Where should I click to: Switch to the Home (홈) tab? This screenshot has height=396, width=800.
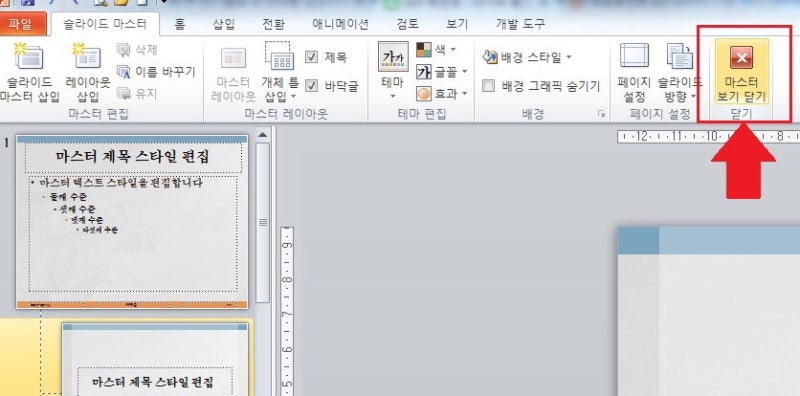[x=180, y=23]
